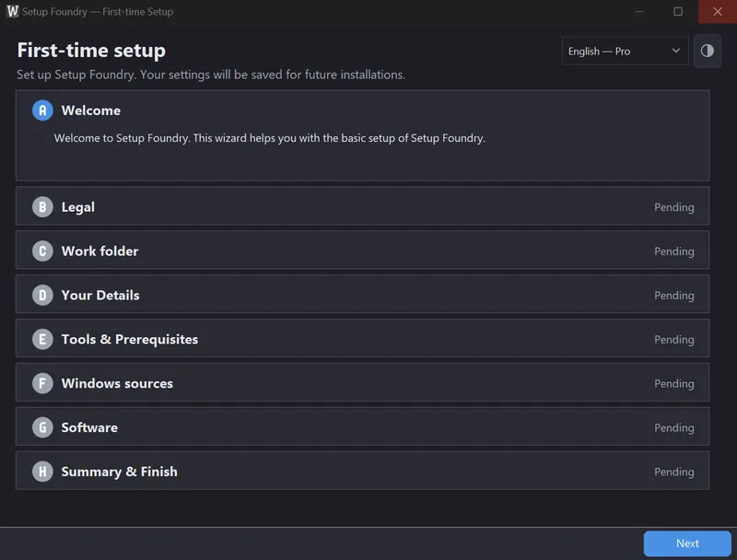737x560 pixels.
Task: Click the Welcome step heading
Action: pyautogui.click(x=90, y=111)
